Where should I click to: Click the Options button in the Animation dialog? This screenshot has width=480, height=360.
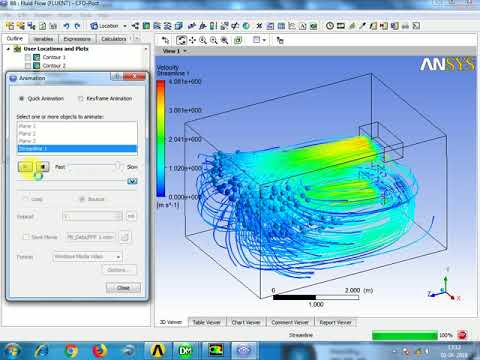[x=119, y=270]
